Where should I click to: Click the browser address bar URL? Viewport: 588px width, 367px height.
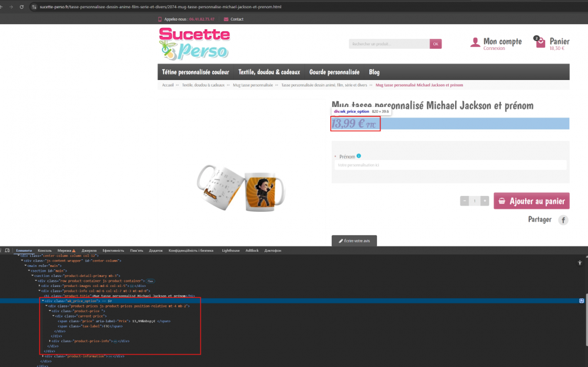pos(161,6)
